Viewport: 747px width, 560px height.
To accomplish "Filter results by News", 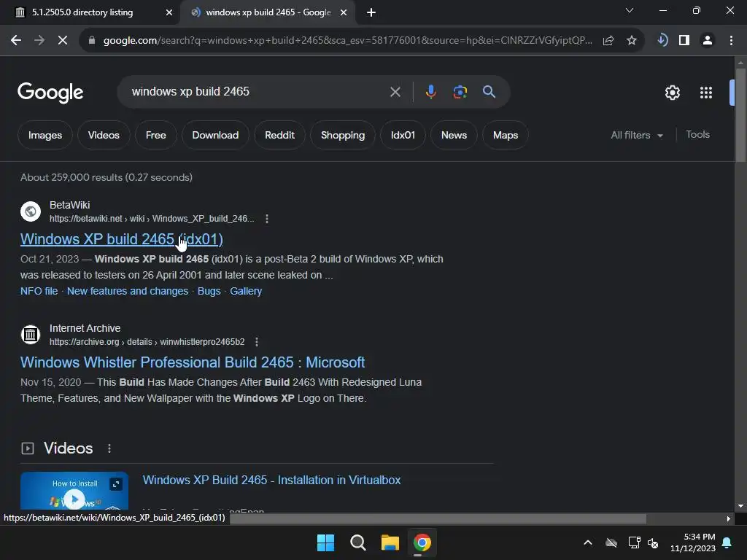I will (x=454, y=135).
